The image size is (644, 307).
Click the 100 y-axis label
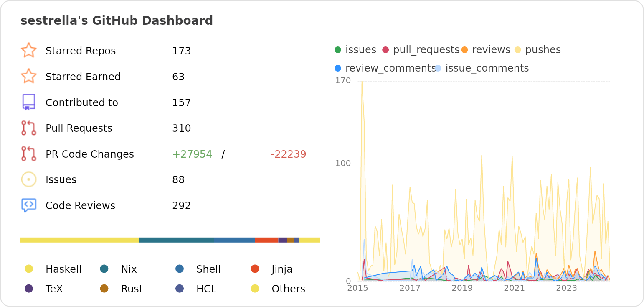[343, 163]
